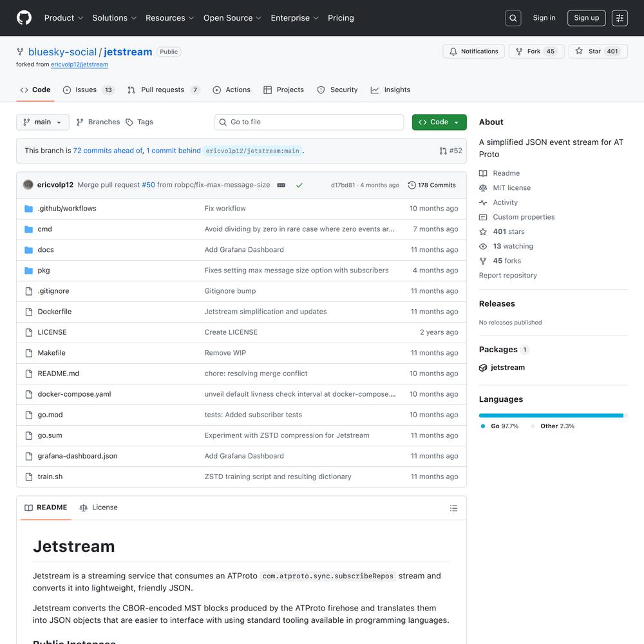Click the scales icon beside MIT license

483,187
